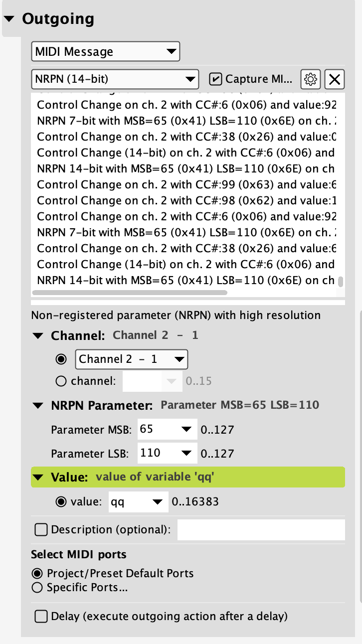Image resolution: width=362 pixels, height=644 pixels.
Task: Open the value variable 'qq' dropdown
Action: tap(138, 502)
